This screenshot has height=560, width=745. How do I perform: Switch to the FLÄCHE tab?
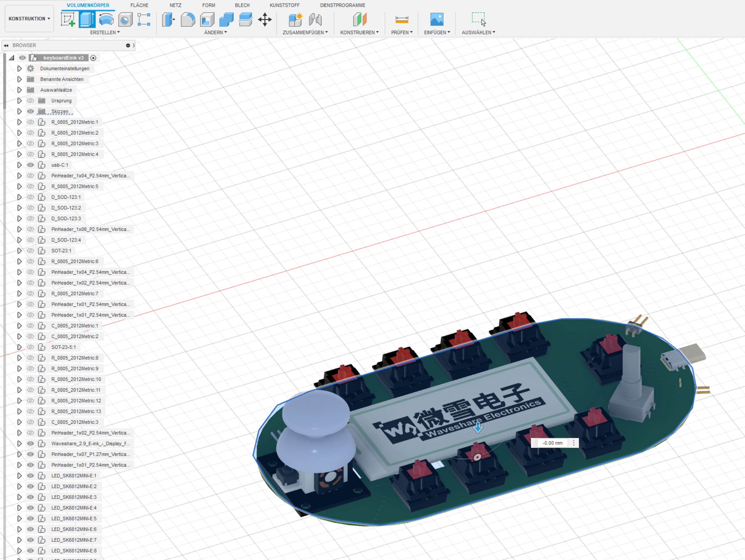139,5
